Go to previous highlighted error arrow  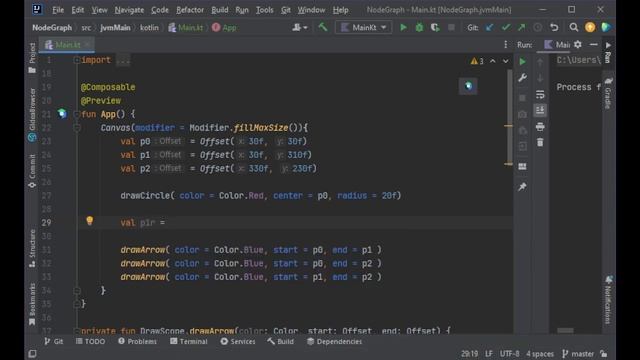click(493, 61)
